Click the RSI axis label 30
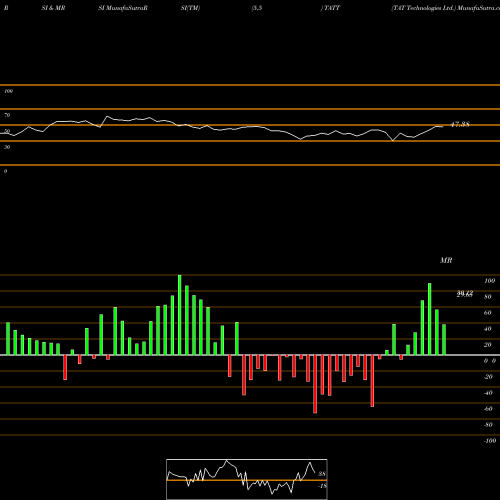 (7, 147)
